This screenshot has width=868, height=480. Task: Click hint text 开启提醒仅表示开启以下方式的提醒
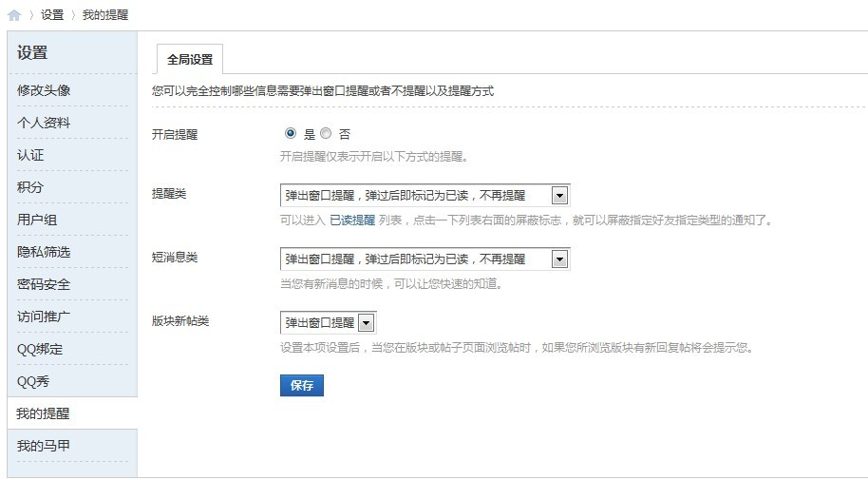click(x=374, y=156)
